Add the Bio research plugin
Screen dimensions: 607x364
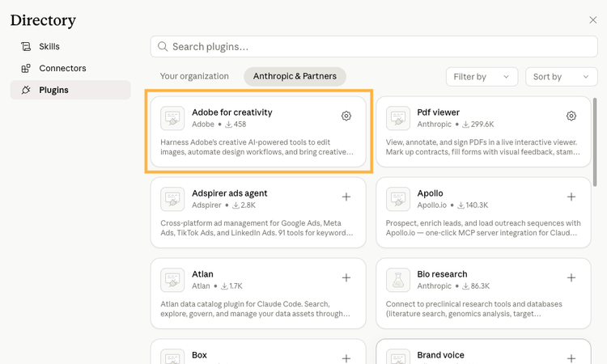click(x=571, y=277)
